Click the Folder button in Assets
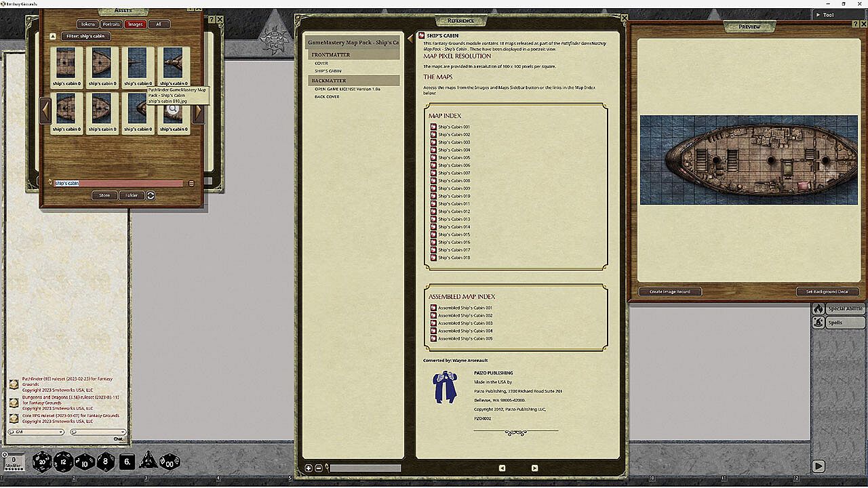The height and width of the screenshot is (488, 868). [x=132, y=195]
